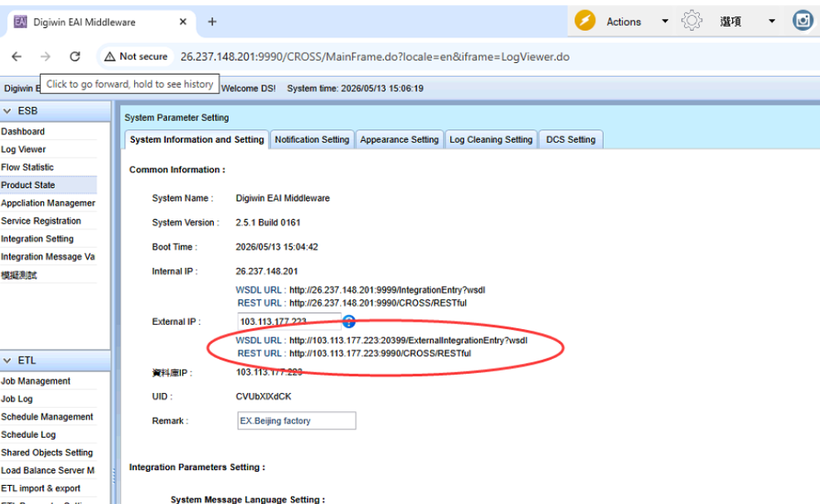Click System Name value Digiwin EAI Middleware
The image size is (820, 504).
pos(283,198)
